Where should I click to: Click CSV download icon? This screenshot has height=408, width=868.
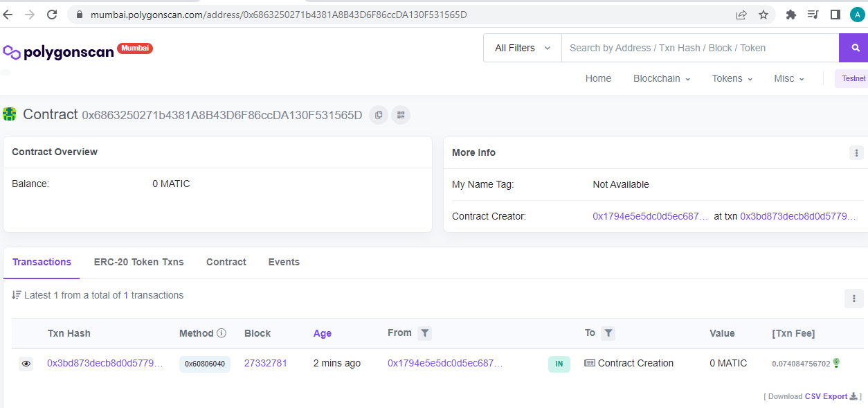coord(853,396)
